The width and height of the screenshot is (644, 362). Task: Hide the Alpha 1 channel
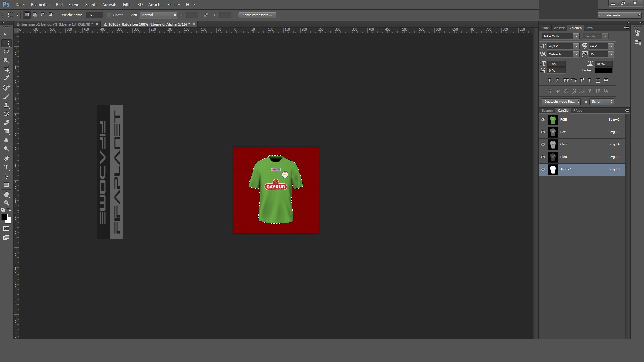tap(543, 169)
